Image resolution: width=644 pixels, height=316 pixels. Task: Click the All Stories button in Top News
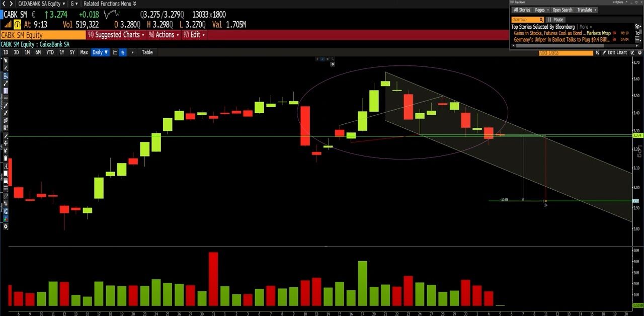(522, 10)
